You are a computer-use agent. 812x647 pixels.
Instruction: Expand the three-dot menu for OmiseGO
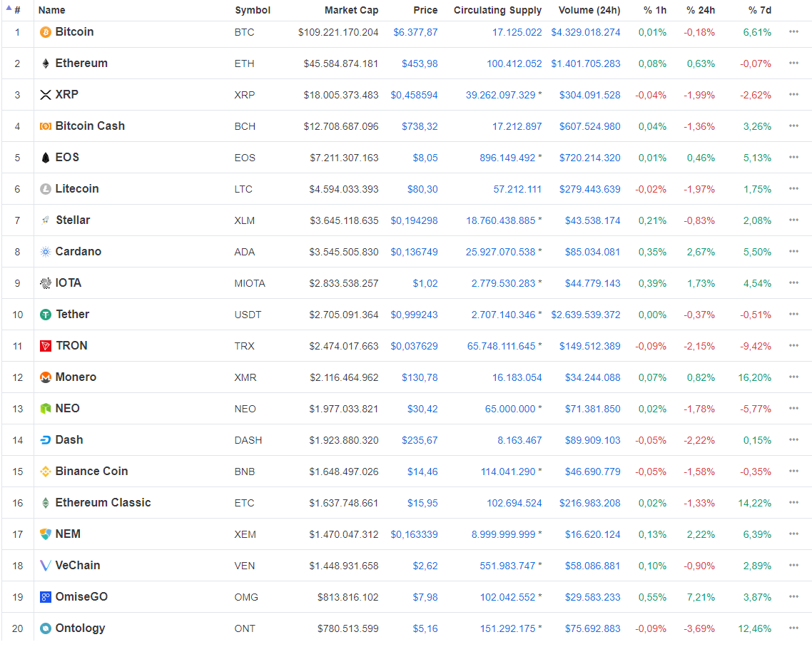793,597
